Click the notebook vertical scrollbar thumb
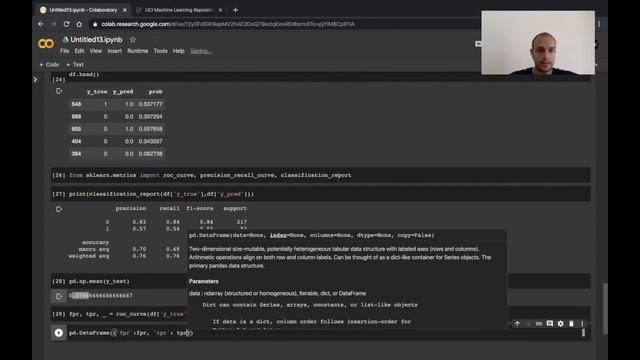This screenshot has width=640, height=360. pyautogui.click(x=605, y=308)
